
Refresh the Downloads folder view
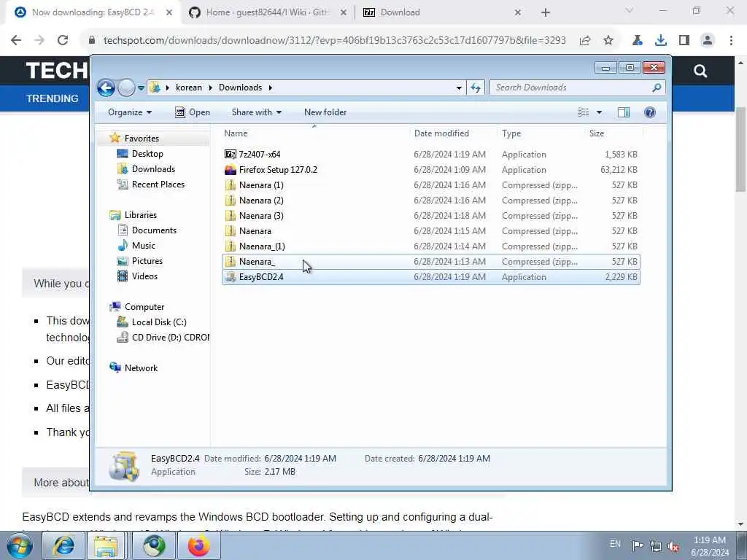(x=476, y=87)
